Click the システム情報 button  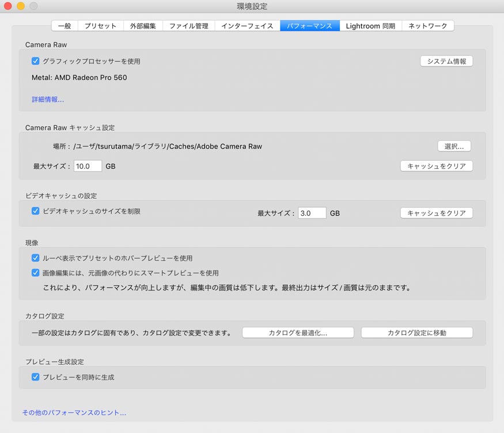point(446,61)
